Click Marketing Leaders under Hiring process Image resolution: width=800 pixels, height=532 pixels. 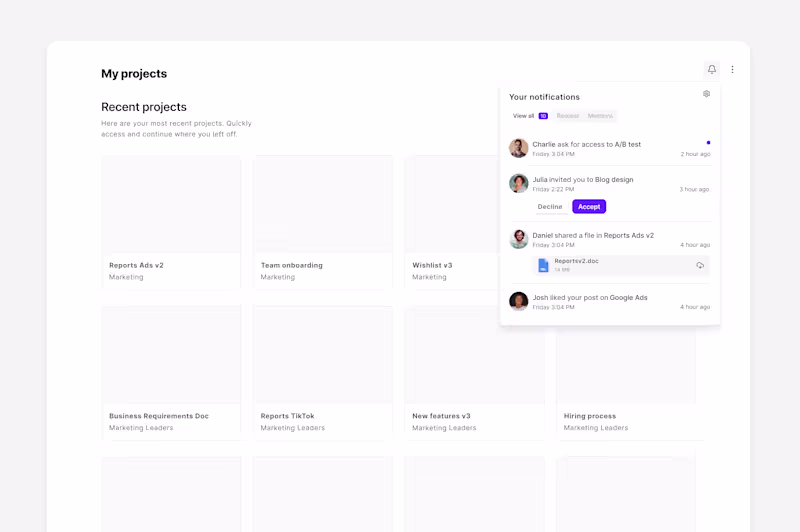click(x=596, y=428)
